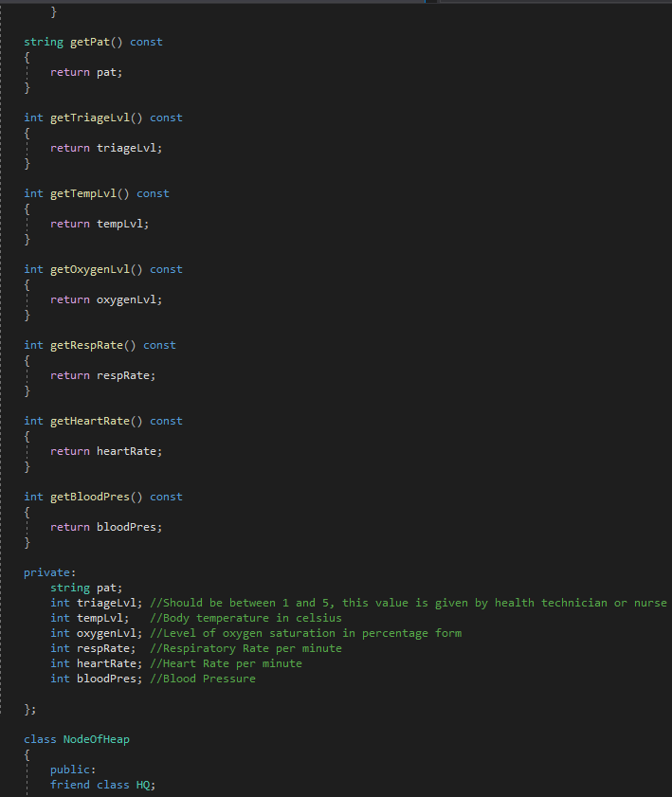Click 'int oxygenLvl;' member declaration
Screen dimensions: 672x797
click(96, 633)
